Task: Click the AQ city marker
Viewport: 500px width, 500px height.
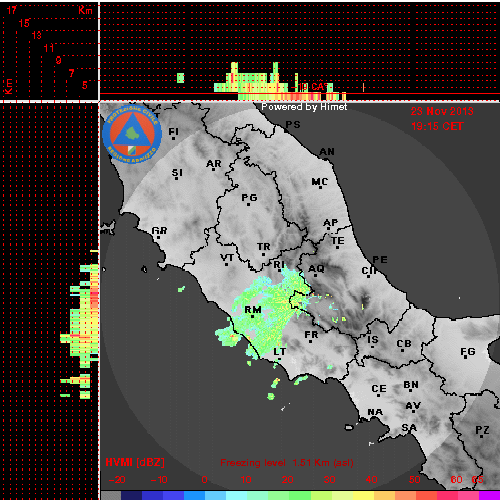Action: coord(315,275)
